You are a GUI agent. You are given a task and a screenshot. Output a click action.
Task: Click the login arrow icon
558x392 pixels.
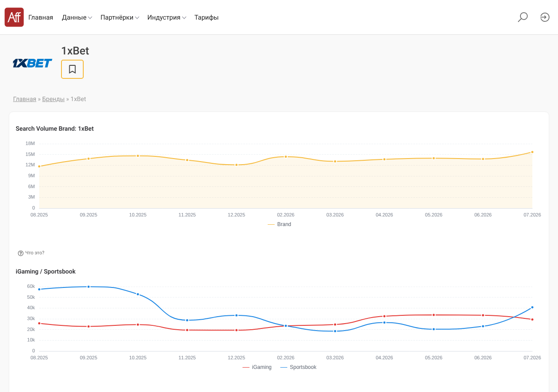click(545, 17)
